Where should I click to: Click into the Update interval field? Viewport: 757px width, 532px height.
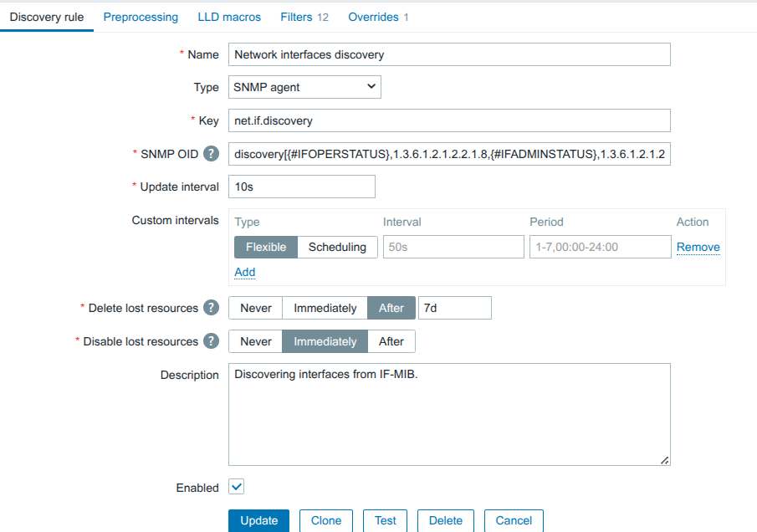[301, 187]
